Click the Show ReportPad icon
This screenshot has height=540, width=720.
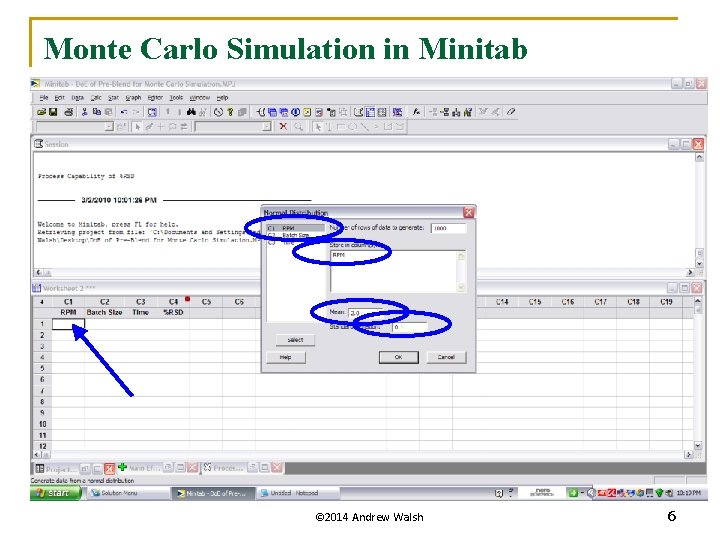[x=319, y=112]
